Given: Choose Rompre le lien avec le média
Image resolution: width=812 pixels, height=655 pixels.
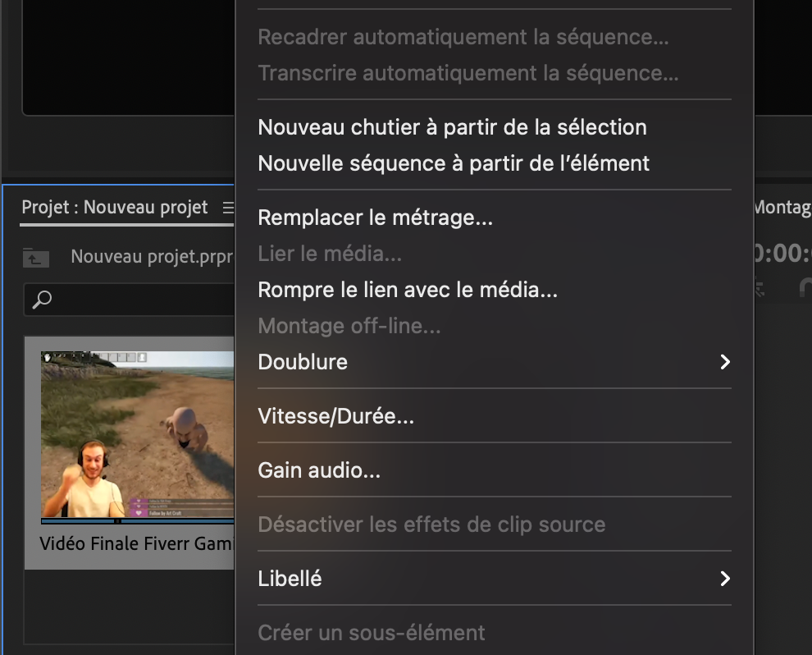Looking at the screenshot, I should point(408,290).
